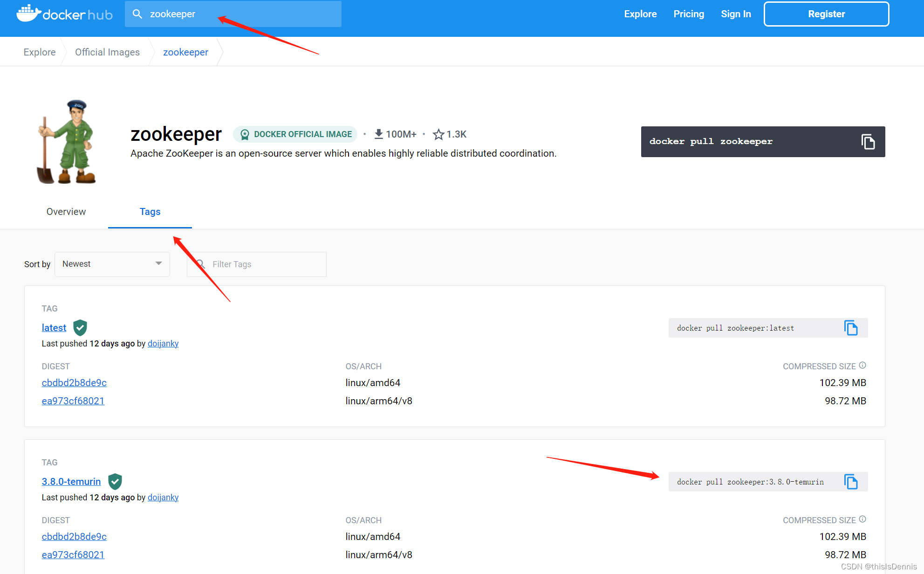924x574 pixels.
Task: Click the 'docker pull zookeeper' command text
Action: 711,141
